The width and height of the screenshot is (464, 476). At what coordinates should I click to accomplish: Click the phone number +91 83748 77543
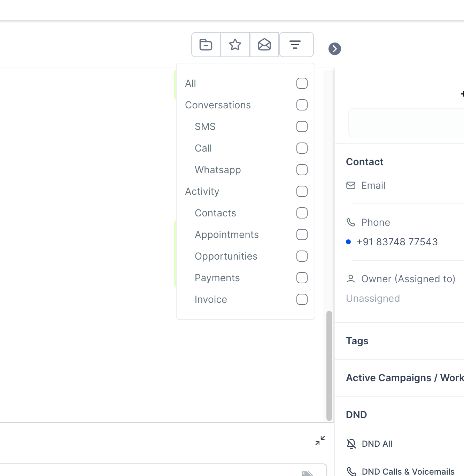tap(397, 242)
